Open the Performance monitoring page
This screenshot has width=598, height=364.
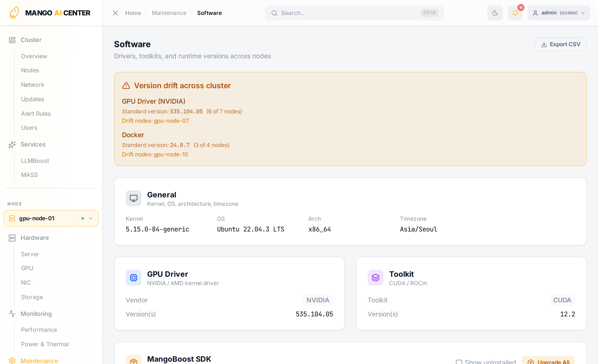coord(39,330)
